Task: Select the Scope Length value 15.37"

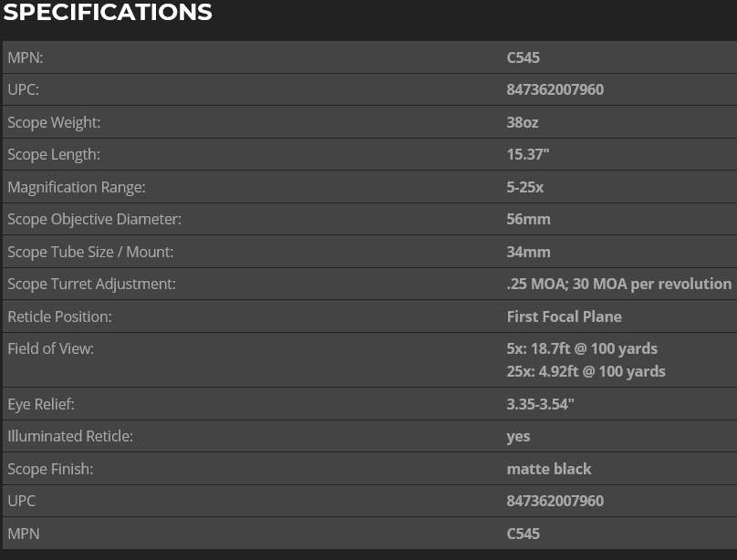Action: pyautogui.click(x=528, y=155)
